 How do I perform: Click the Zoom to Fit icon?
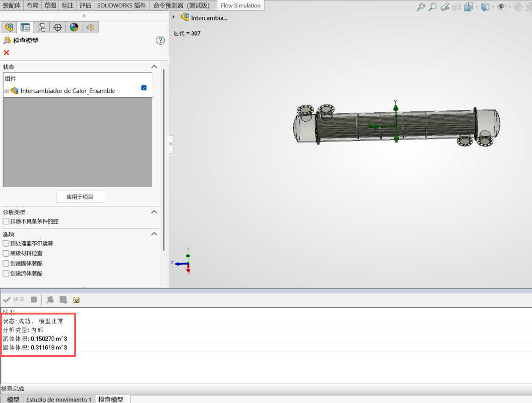tap(421, 7)
